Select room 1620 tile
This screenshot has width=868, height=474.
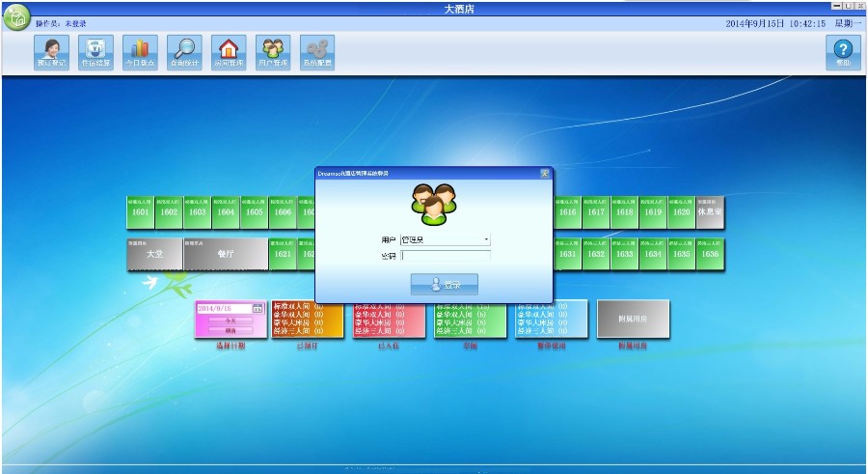click(x=682, y=212)
